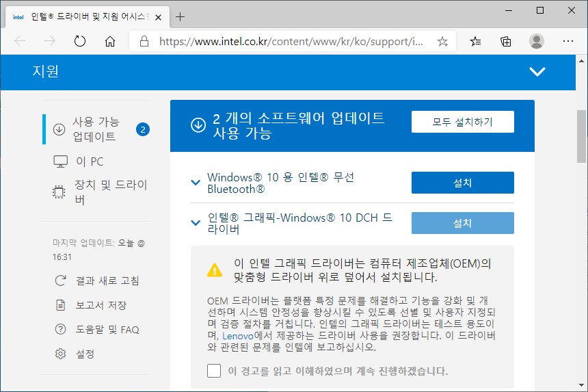Click the OEM 맞춤형 드라이버 warning heading text
Viewport: 588px width, 392px height.
[362, 270]
